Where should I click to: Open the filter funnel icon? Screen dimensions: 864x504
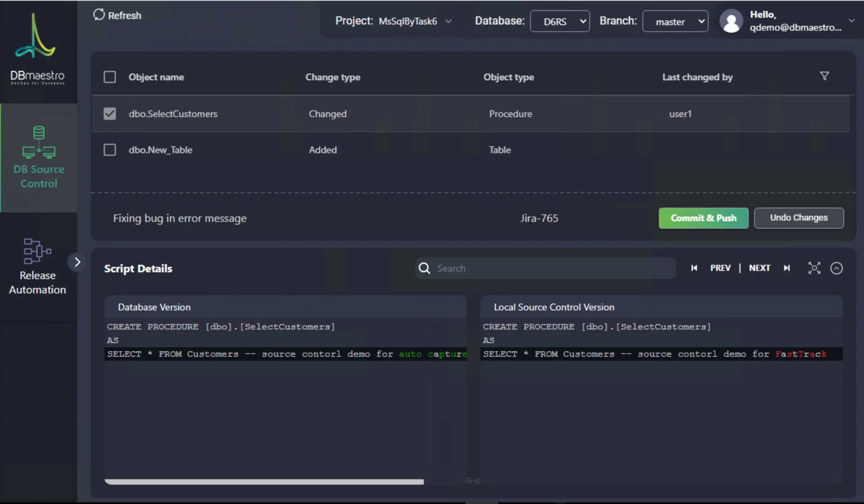[824, 76]
